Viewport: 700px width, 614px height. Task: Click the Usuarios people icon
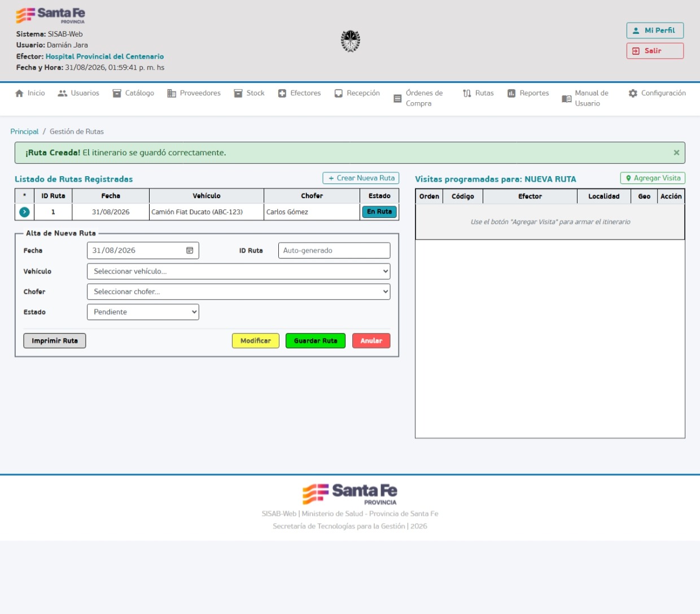pyautogui.click(x=62, y=93)
